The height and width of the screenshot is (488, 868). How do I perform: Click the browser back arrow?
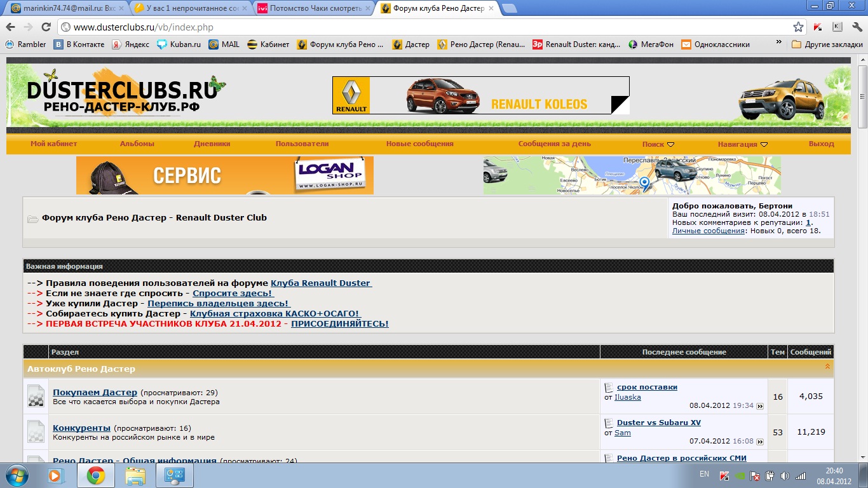pos(10,27)
